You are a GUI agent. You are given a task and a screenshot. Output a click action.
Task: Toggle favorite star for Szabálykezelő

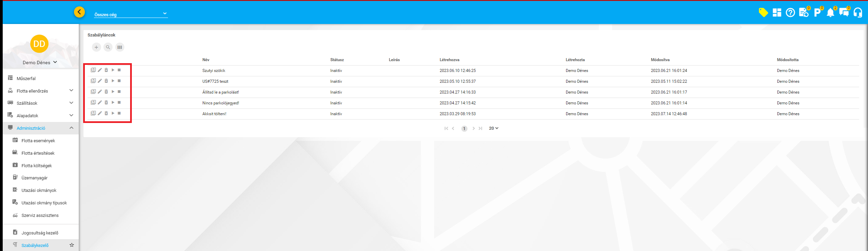click(72, 245)
